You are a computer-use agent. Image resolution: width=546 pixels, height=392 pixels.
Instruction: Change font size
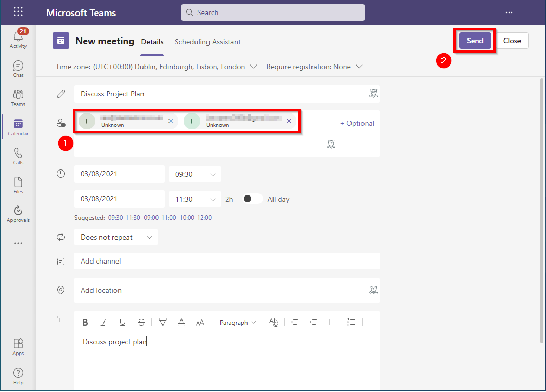[x=200, y=323]
